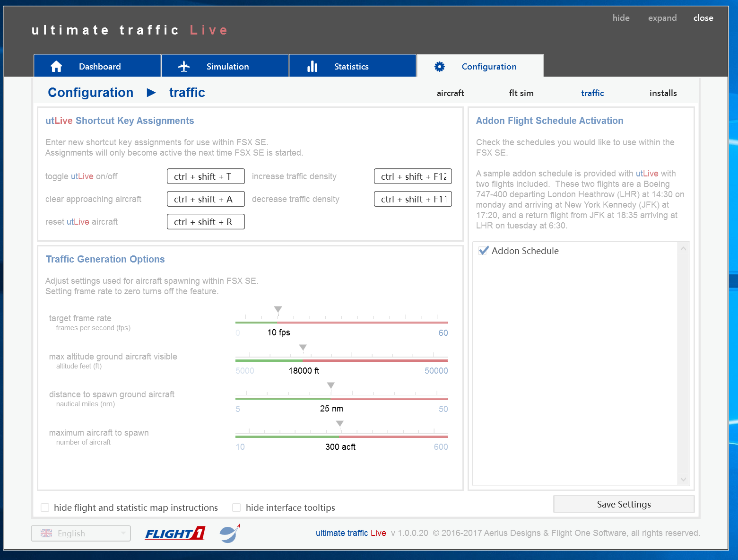Click the Flight1 logo

point(175,534)
